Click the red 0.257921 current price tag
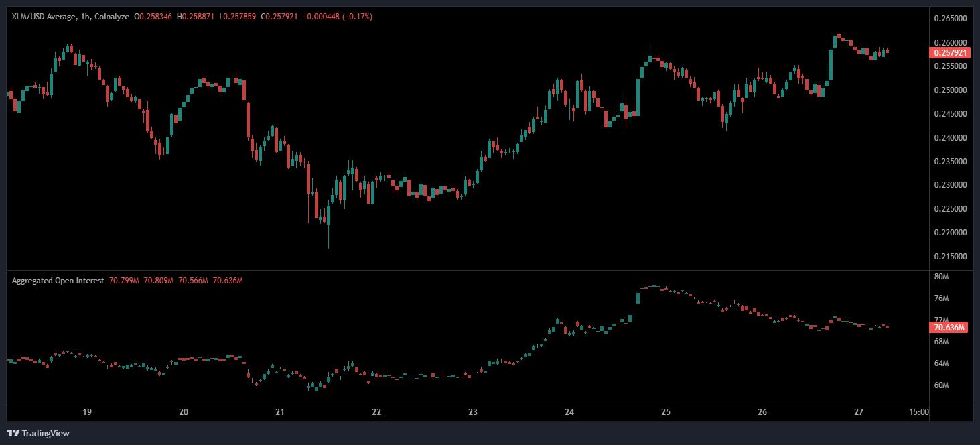This screenshot has width=980, height=445. tap(950, 52)
